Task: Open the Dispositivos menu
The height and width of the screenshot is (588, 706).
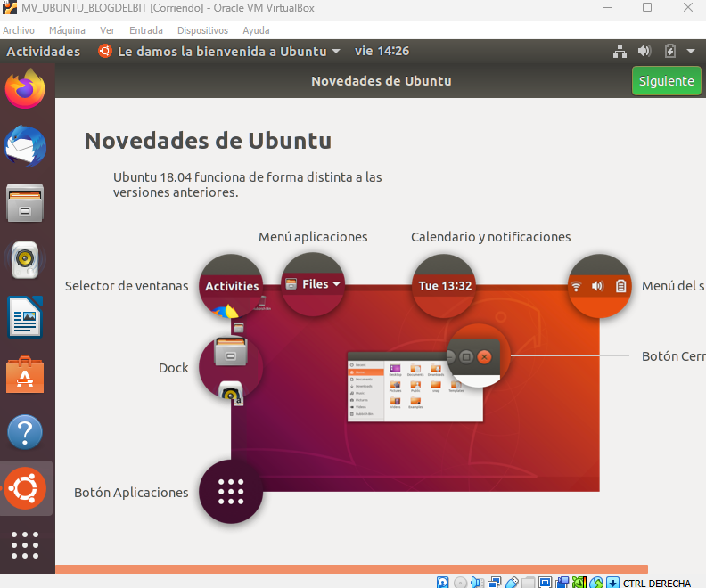Action: pos(202,30)
